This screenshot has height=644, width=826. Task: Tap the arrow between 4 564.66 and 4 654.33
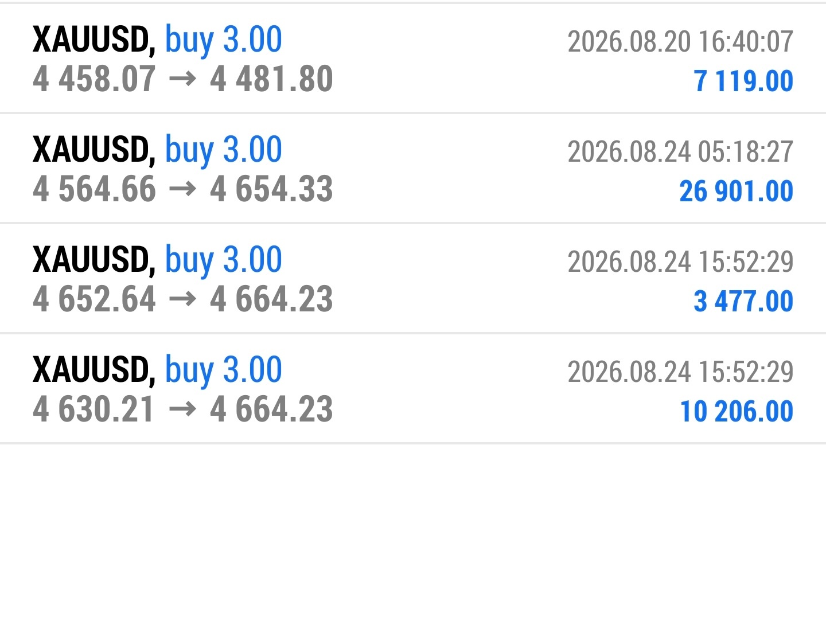pos(183,189)
